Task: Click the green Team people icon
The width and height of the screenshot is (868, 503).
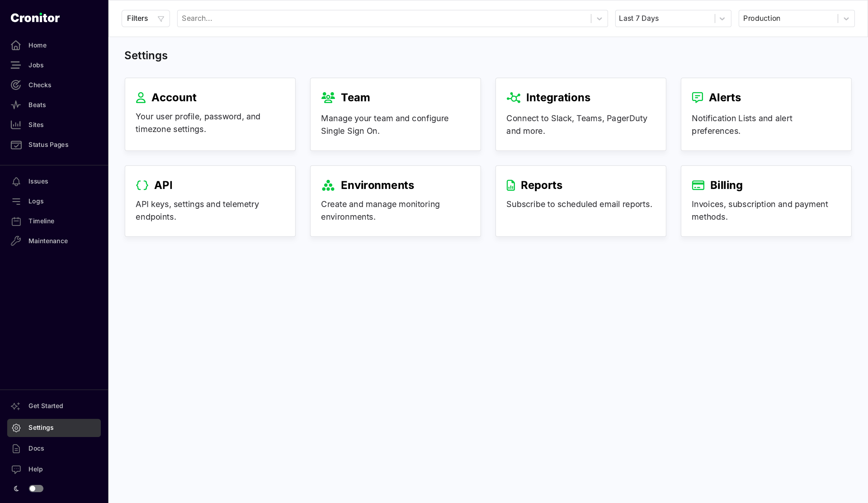Action: click(x=328, y=98)
